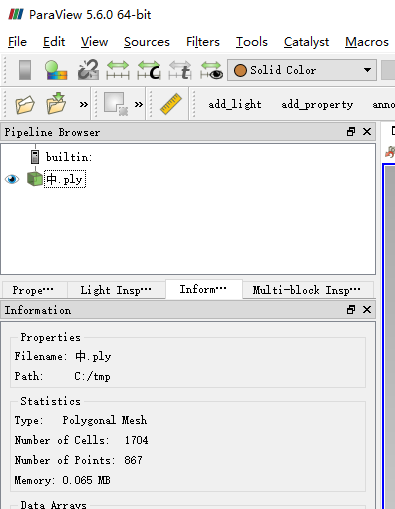Open the Filters menu
Image resolution: width=395 pixels, height=509 pixels.
click(203, 42)
